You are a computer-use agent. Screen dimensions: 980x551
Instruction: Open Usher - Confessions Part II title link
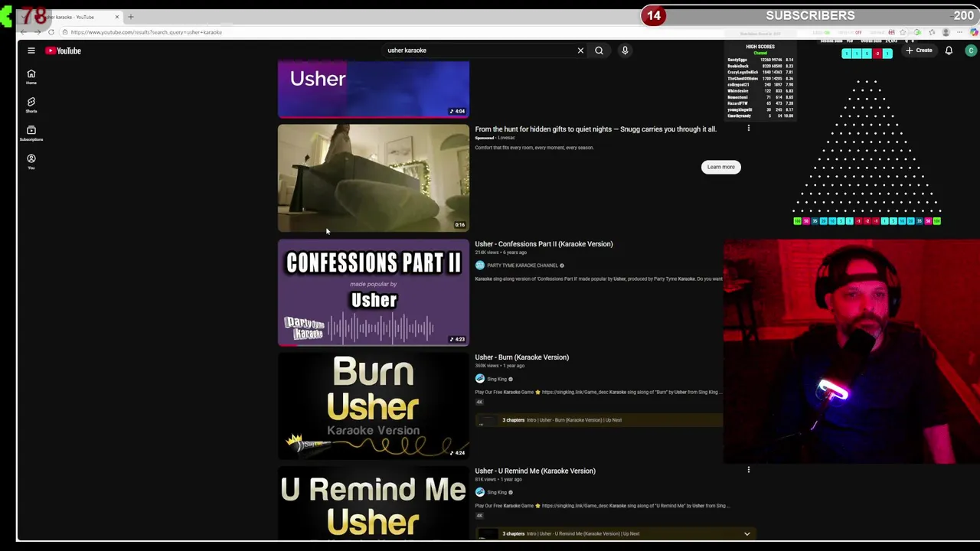click(x=544, y=244)
